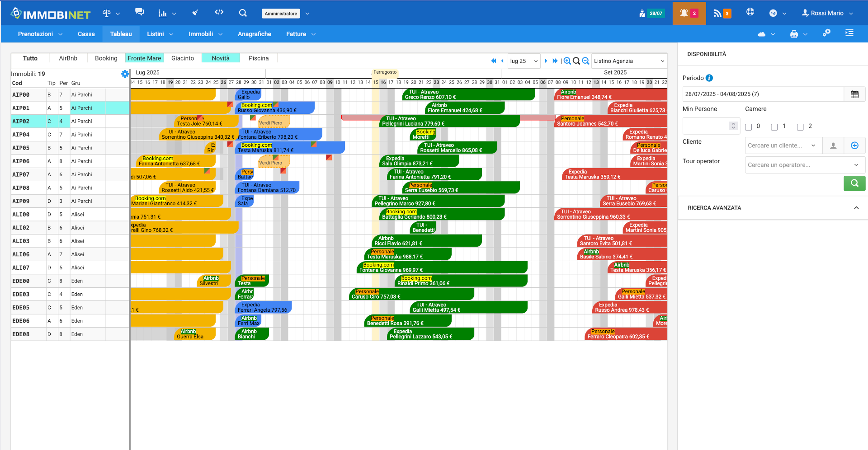Open the Amministratore role dropdown

pyautogui.click(x=285, y=14)
